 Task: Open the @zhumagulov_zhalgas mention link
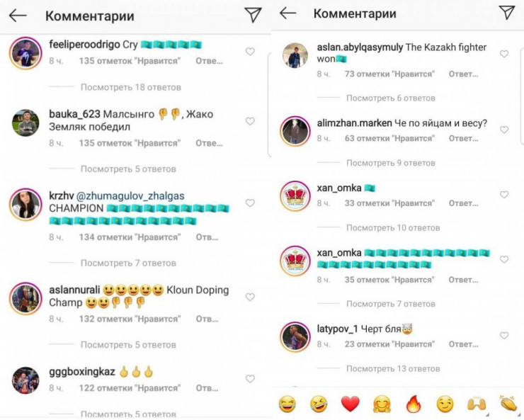(130, 195)
